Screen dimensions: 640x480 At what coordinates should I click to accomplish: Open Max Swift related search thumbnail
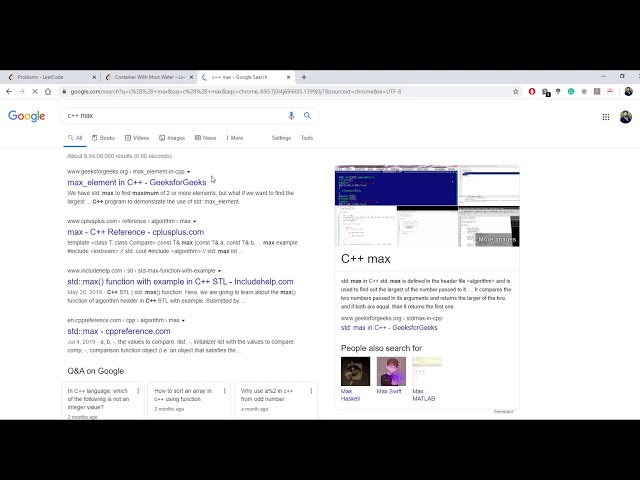click(x=391, y=371)
